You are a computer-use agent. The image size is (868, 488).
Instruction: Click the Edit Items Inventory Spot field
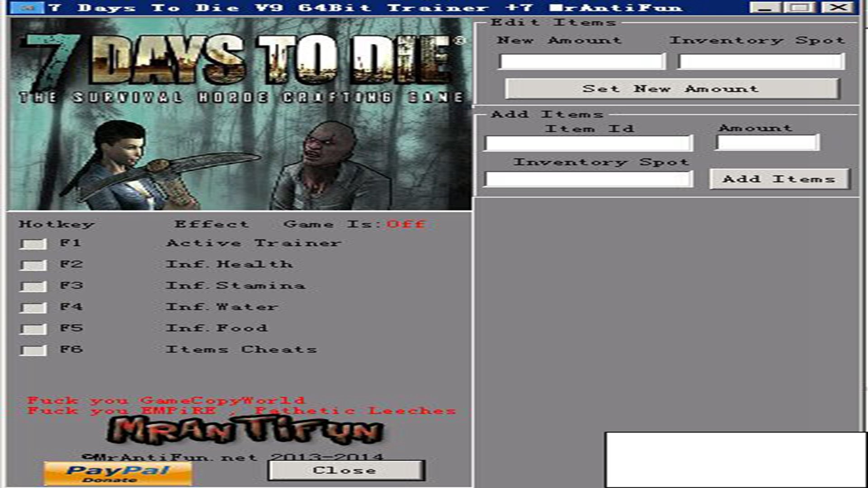click(761, 61)
